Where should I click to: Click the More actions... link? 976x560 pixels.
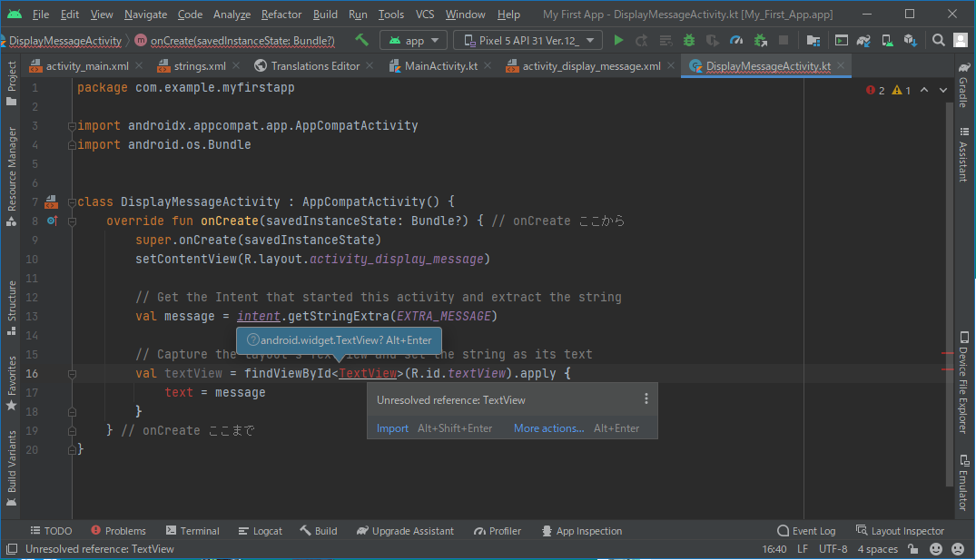coord(548,428)
